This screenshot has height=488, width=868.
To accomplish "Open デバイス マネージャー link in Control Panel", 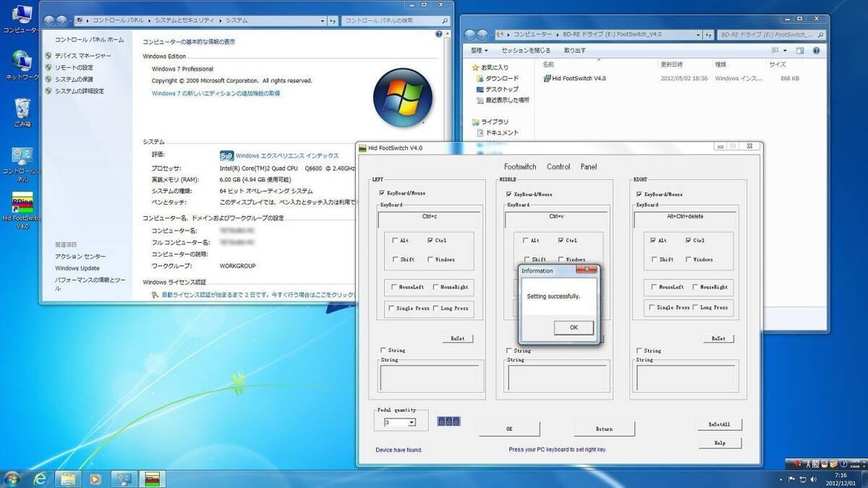I will [83, 56].
